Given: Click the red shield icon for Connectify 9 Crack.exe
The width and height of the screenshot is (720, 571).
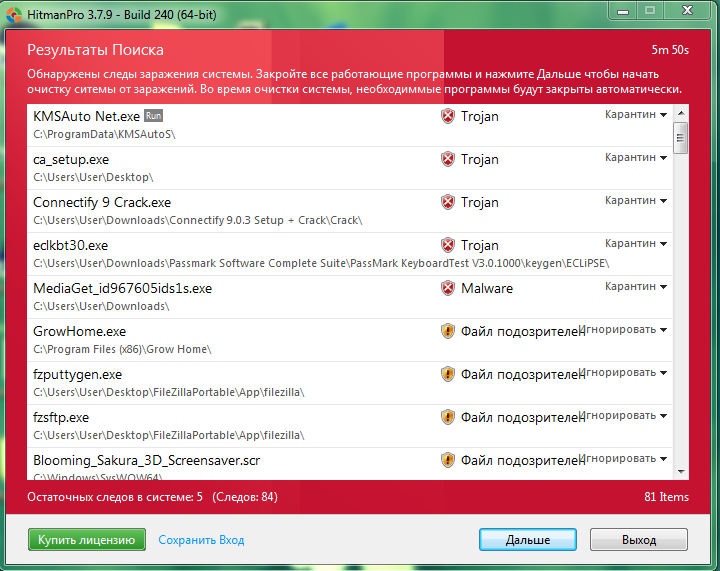Looking at the screenshot, I should 448,202.
